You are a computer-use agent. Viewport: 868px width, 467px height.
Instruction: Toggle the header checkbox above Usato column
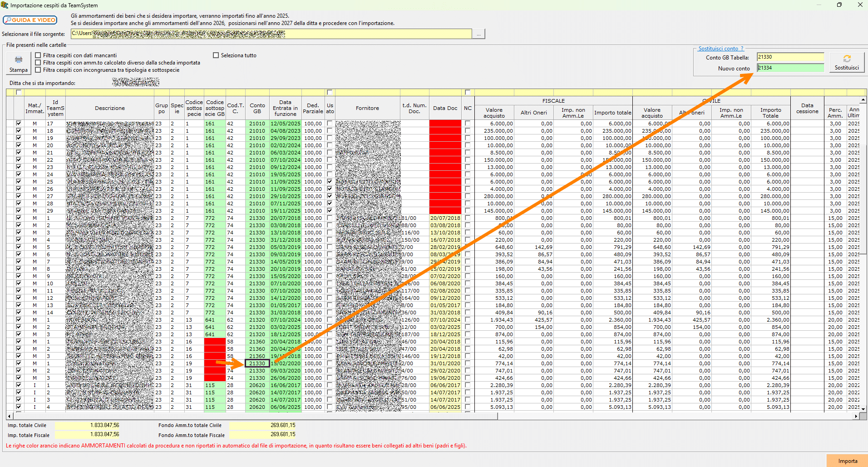(x=330, y=92)
